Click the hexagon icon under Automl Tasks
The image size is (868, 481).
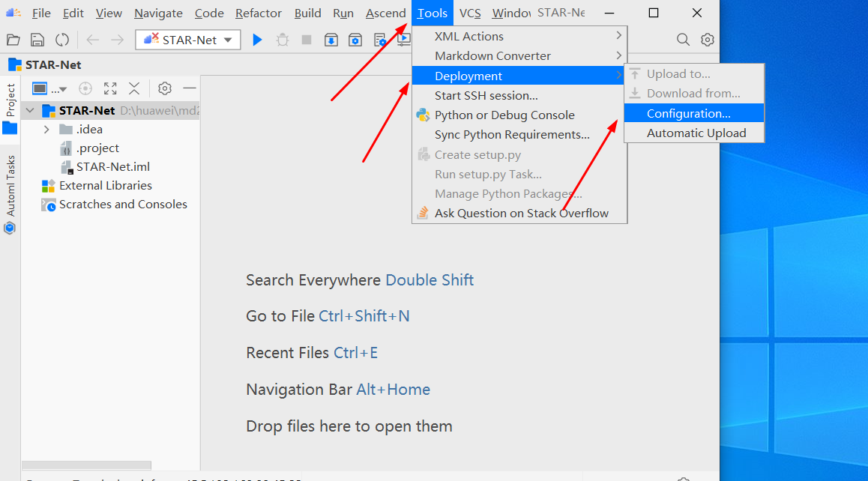pyautogui.click(x=10, y=228)
